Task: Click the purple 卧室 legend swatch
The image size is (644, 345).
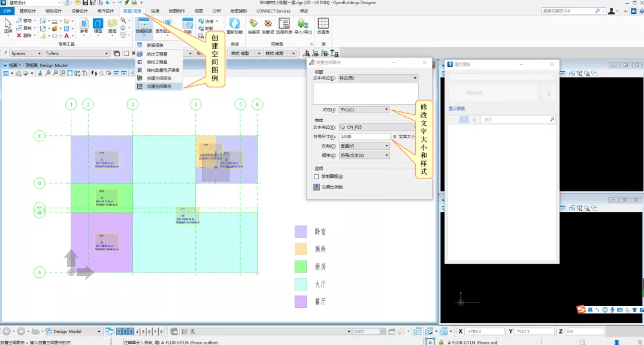Action: 301,232
